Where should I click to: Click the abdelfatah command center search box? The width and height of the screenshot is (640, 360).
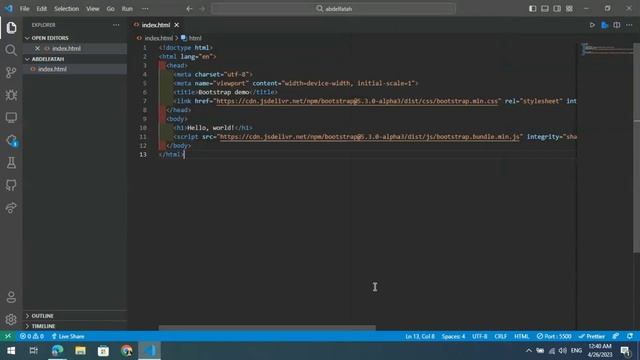(x=333, y=9)
